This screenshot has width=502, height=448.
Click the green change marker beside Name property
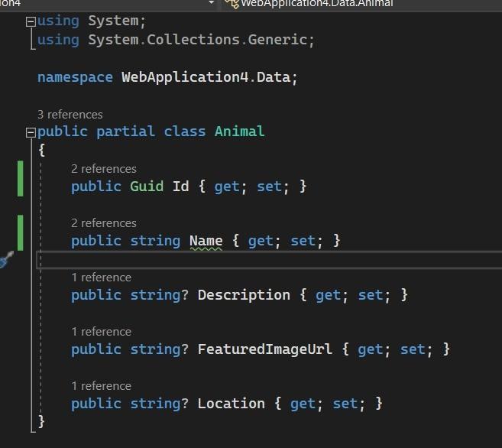(20, 233)
